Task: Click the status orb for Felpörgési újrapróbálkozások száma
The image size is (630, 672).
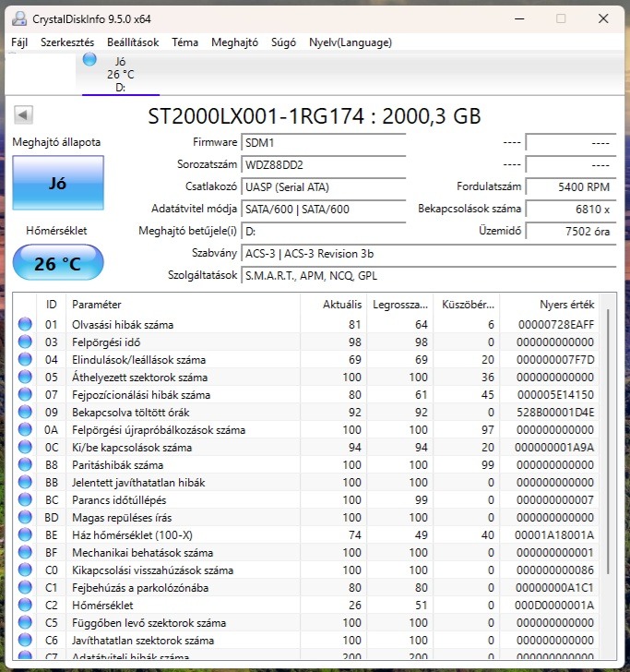Action: pyautogui.click(x=25, y=429)
